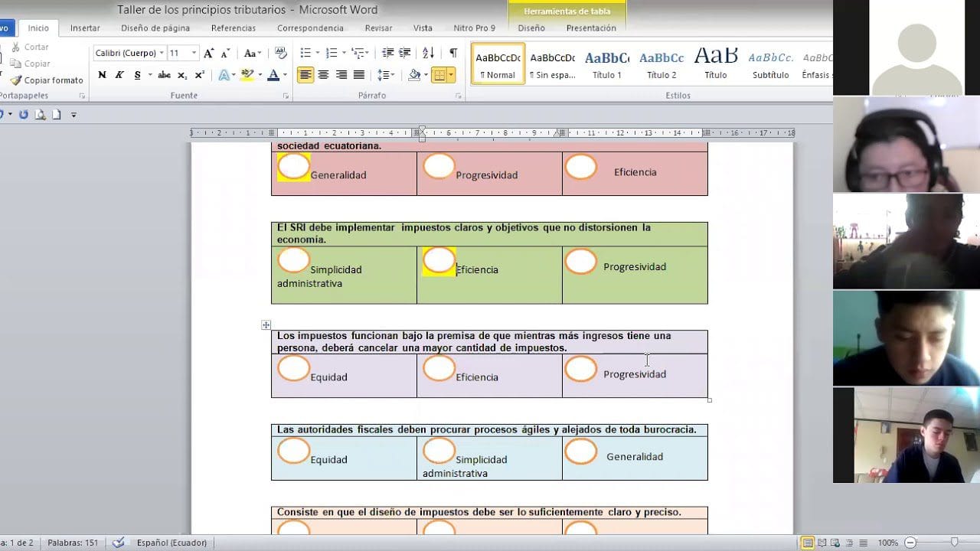Apply the Sin espaciado style
The width and height of the screenshot is (980, 551).
(x=553, y=64)
